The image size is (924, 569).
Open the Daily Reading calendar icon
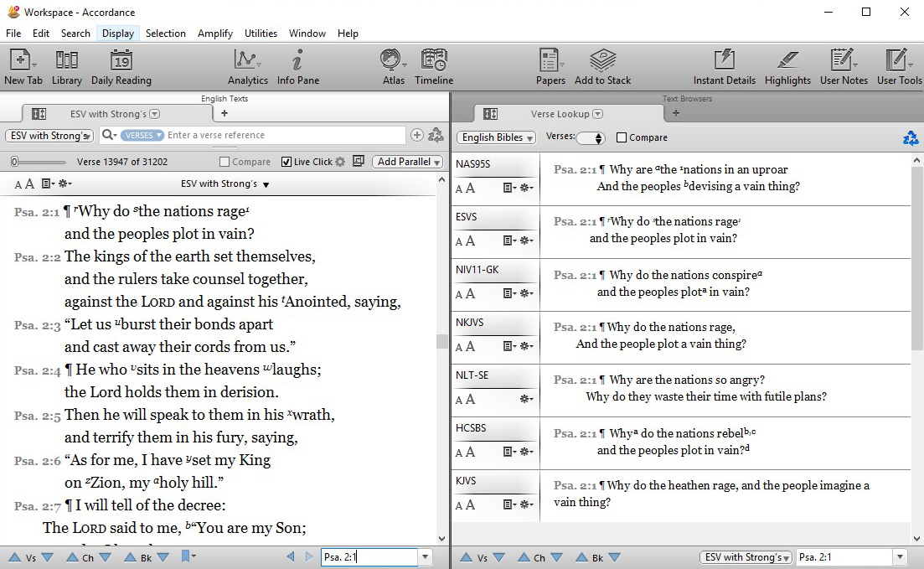tap(121, 61)
